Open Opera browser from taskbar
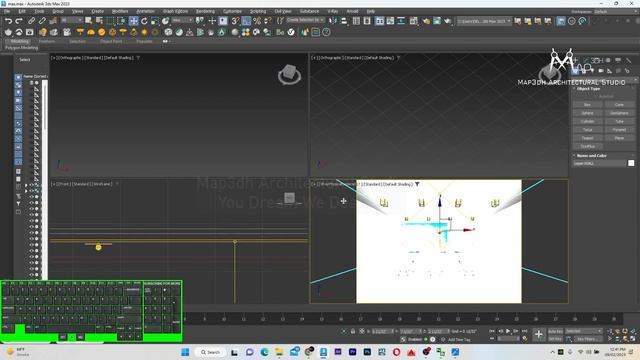 [396, 352]
